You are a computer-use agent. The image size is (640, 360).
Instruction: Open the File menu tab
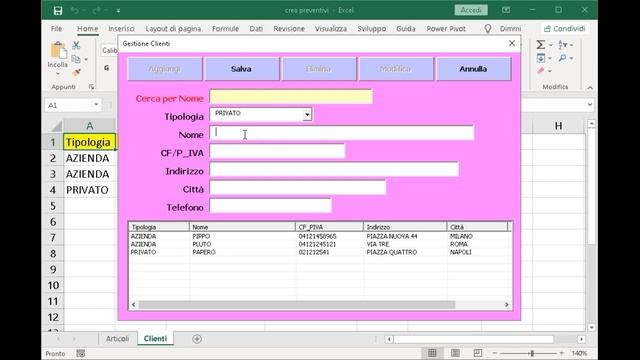point(56,29)
